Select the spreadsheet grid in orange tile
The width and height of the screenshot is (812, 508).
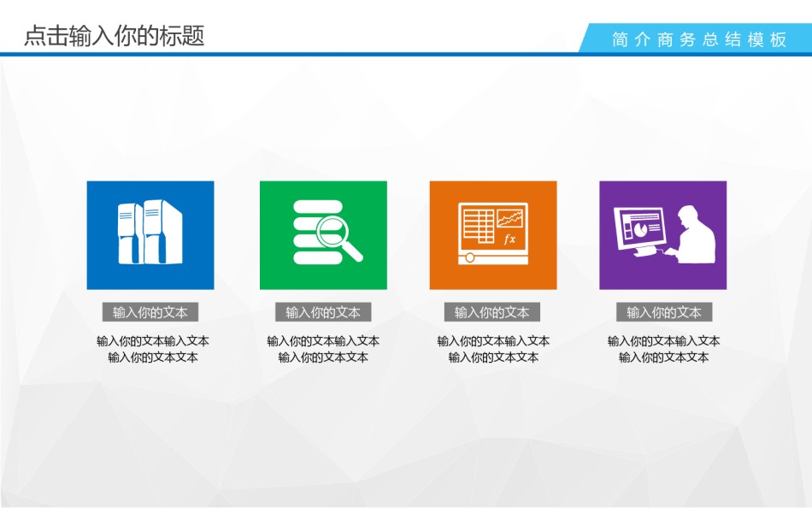(477, 225)
